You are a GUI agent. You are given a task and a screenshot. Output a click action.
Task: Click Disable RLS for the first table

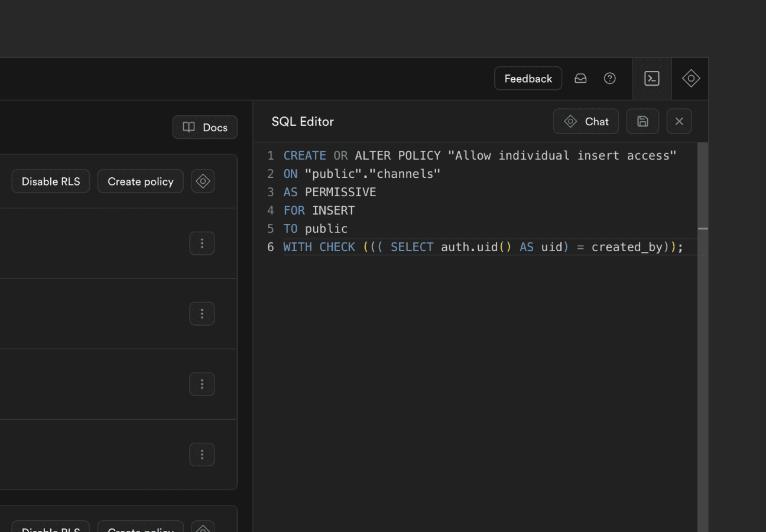[51, 181]
